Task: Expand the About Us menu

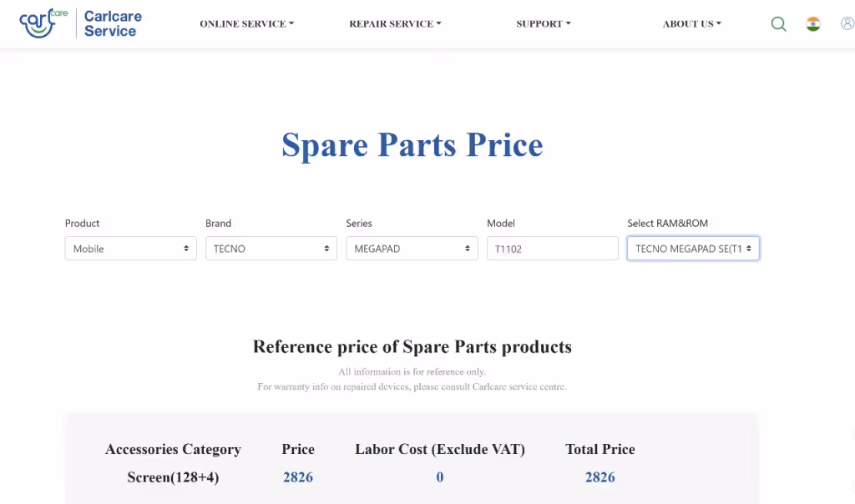Action: [x=691, y=23]
